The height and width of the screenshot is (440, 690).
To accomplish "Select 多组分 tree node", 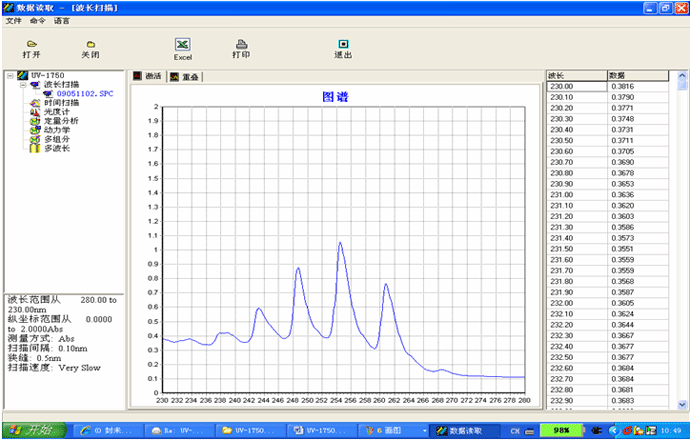I will tap(57, 139).
